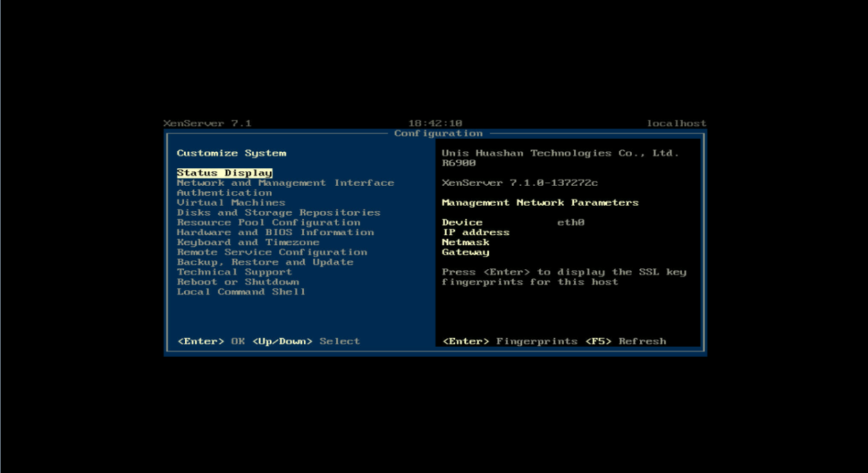The height and width of the screenshot is (473, 868).
Task: Open Backup, Restore and Update
Action: pos(265,262)
